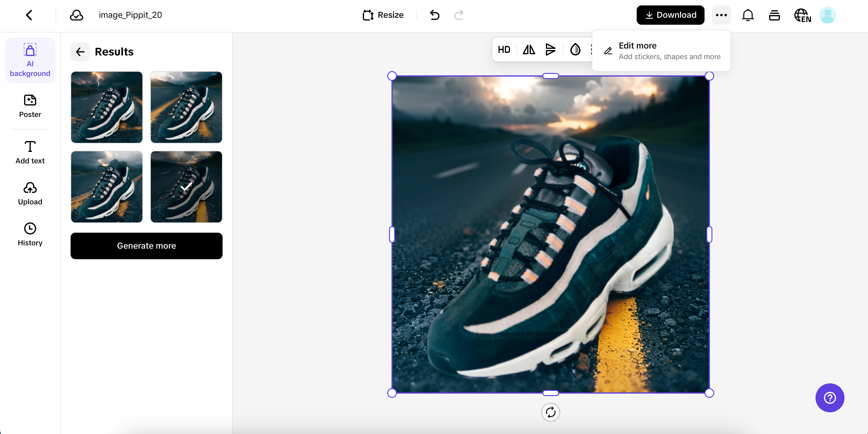Open the three-dots more options menu
Viewport: 868px width, 434px height.
point(721,15)
